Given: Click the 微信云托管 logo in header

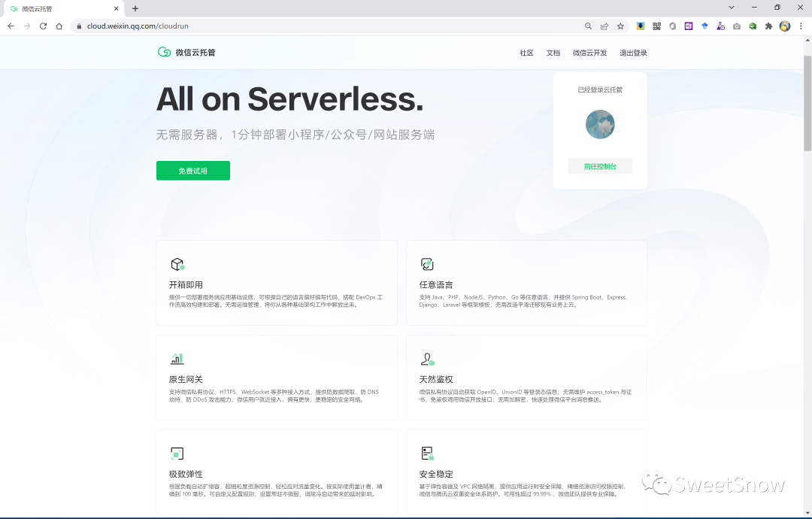Looking at the screenshot, I should 186,53.
